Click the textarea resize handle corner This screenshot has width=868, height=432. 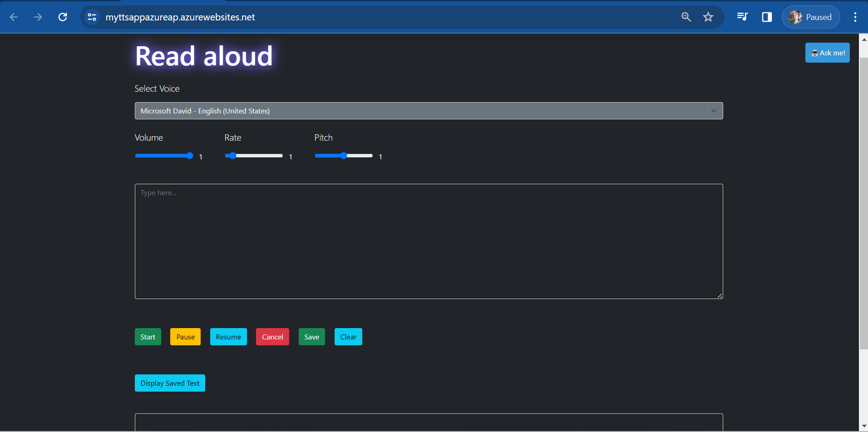click(720, 295)
